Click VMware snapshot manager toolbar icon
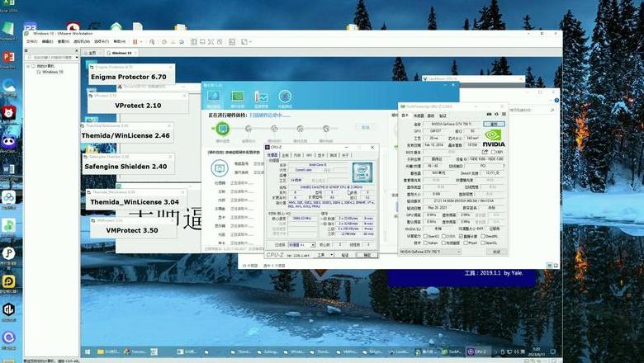Viewport: 644px width, 363px height. (x=181, y=41)
